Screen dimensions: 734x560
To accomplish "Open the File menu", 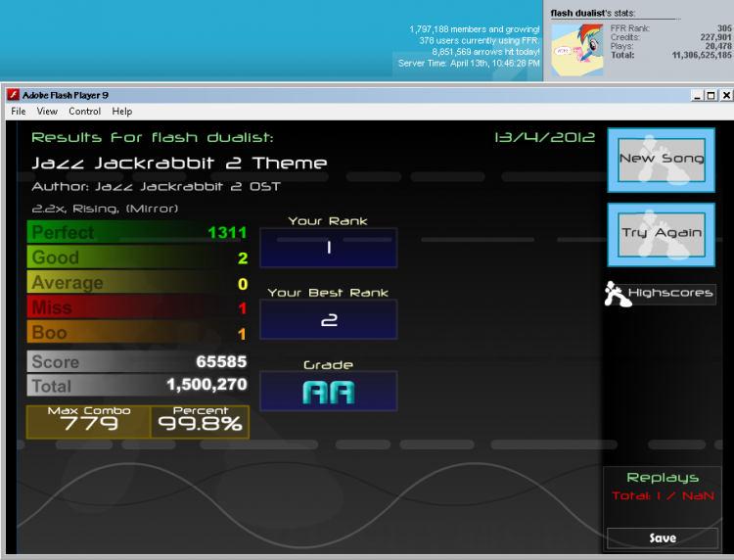I will [19, 112].
